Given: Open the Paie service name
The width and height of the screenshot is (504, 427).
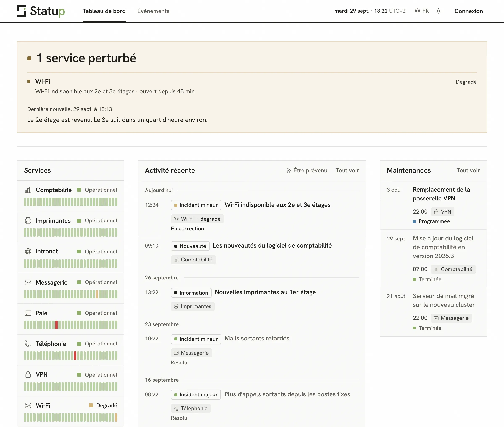Looking at the screenshot, I should (x=41, y=313).
